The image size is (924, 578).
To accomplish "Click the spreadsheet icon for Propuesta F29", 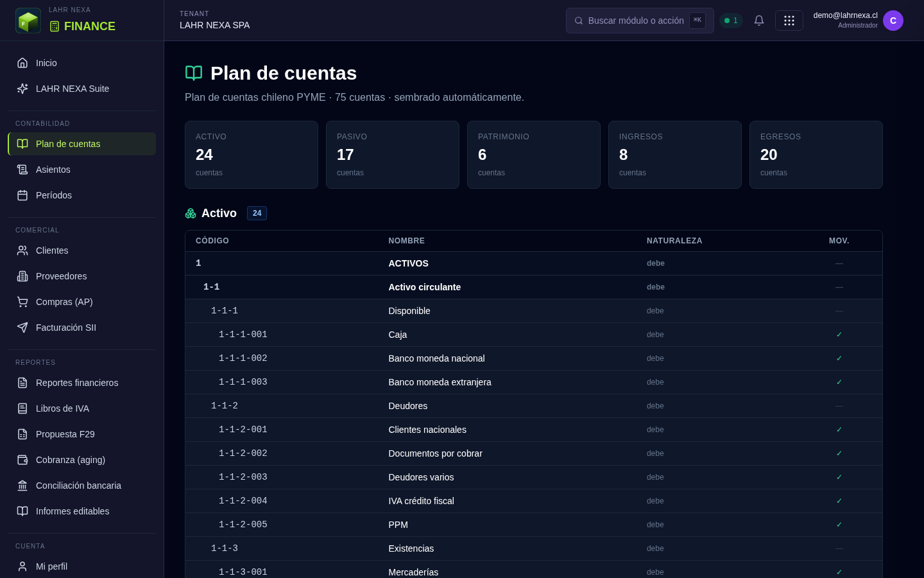I will coord(22,434).
